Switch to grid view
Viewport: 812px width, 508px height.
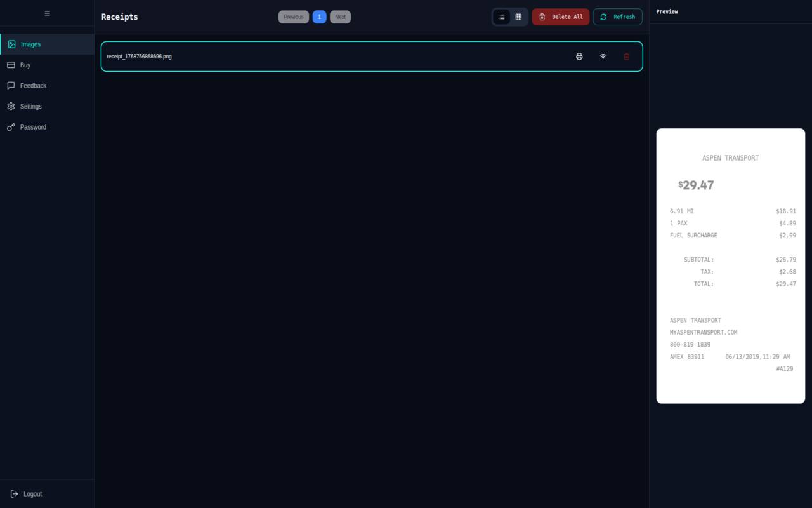[x=518, y=17]
